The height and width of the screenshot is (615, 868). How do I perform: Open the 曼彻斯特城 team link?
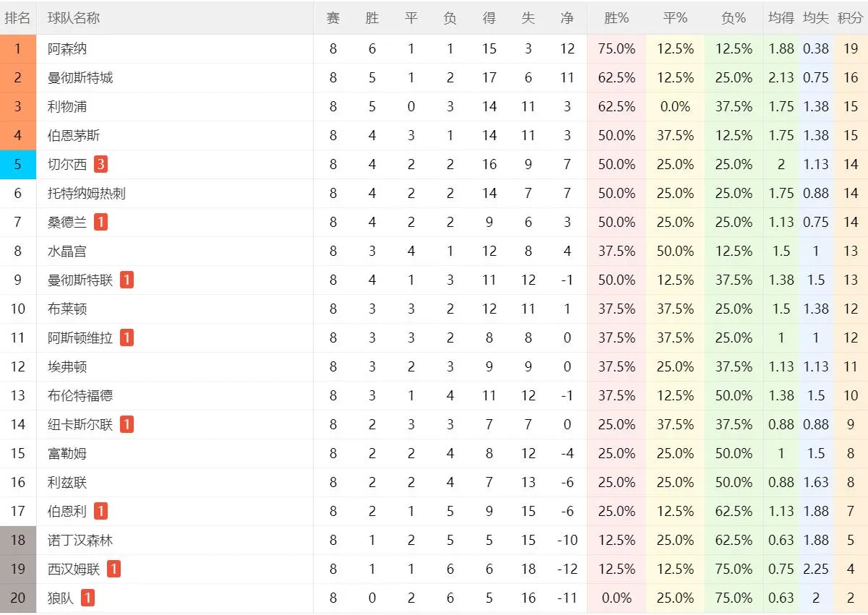tap(80, 77)
